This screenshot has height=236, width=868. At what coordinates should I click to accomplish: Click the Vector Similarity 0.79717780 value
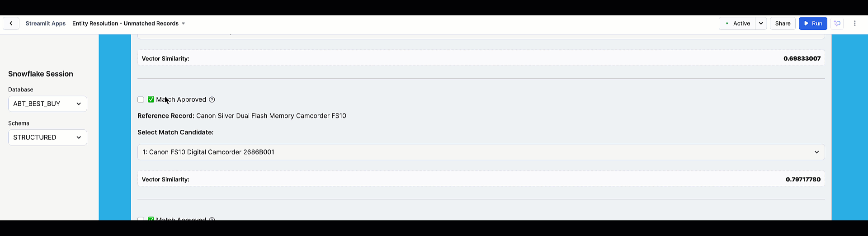[803, 179]
